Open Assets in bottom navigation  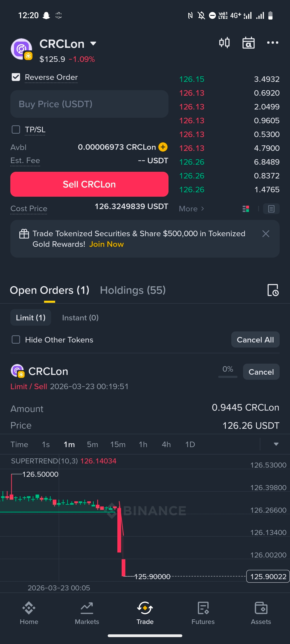point(261,613)
